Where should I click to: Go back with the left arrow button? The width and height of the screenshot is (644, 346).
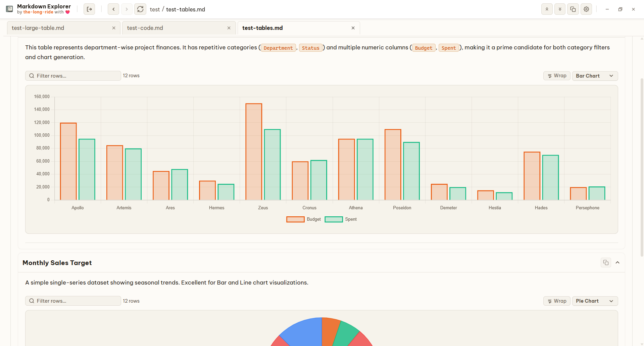pyautogui.click(x=113, y=9)
